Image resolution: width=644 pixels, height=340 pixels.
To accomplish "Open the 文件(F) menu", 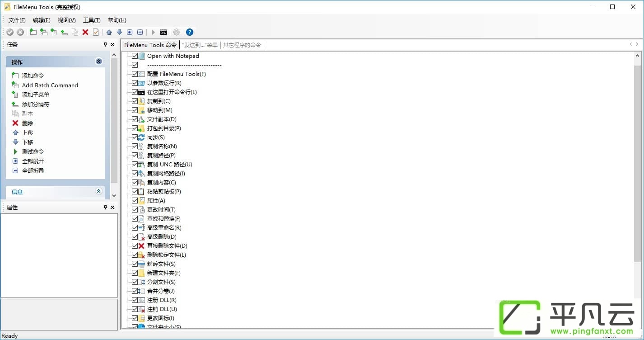I will (x=17, y=20).
